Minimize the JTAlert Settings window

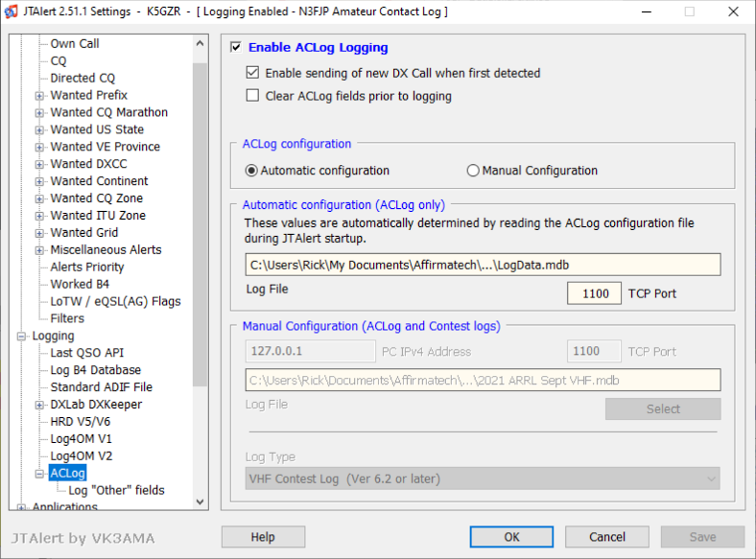647,12
